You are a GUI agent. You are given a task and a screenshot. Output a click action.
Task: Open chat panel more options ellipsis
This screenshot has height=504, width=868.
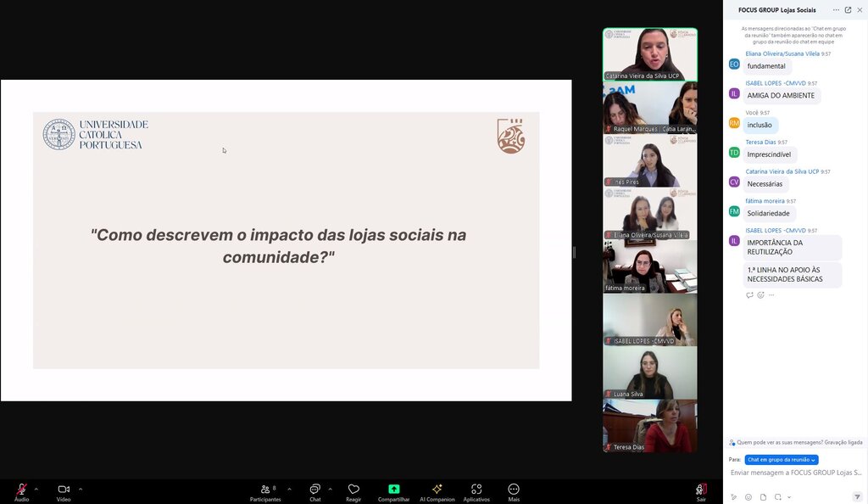pos(836,10)
